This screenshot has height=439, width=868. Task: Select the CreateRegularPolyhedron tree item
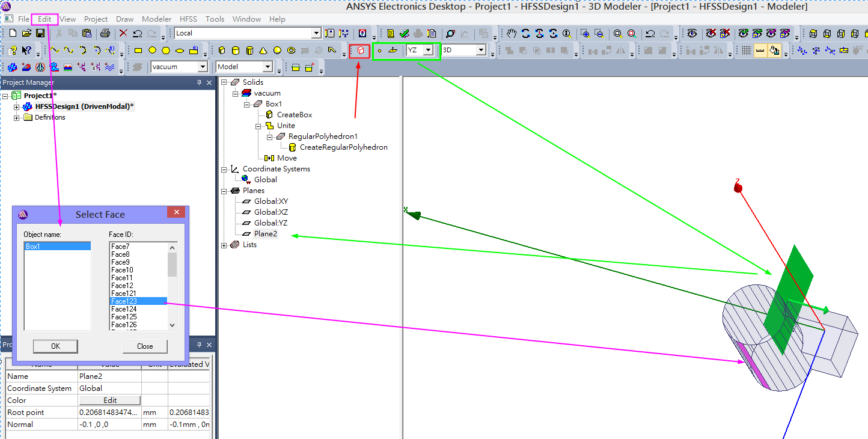coord(343,147)
